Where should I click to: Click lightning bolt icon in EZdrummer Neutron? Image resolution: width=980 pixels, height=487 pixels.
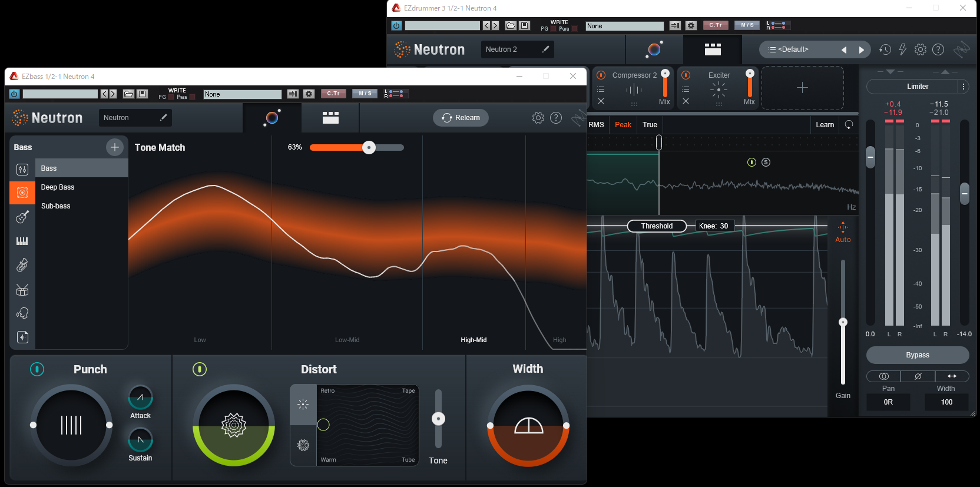point(902,49)
